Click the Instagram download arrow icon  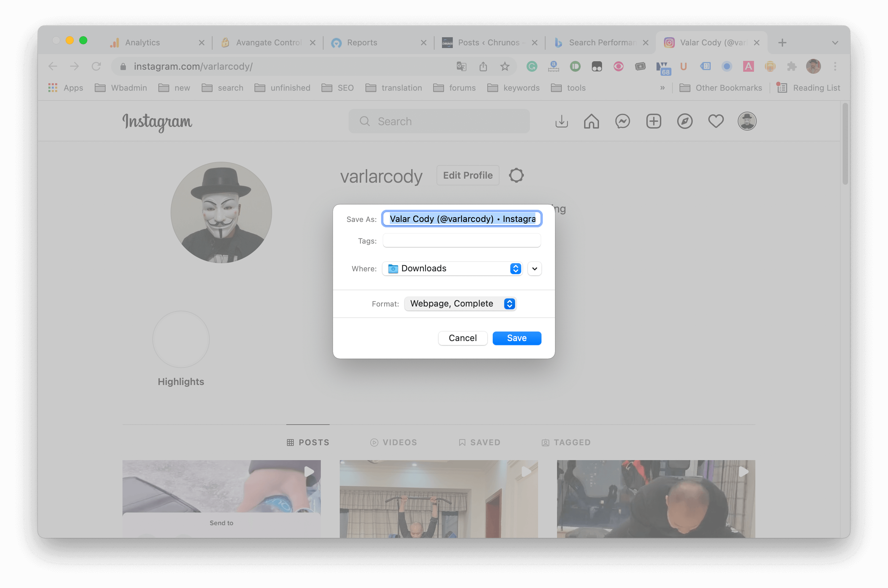pos(561,121)
